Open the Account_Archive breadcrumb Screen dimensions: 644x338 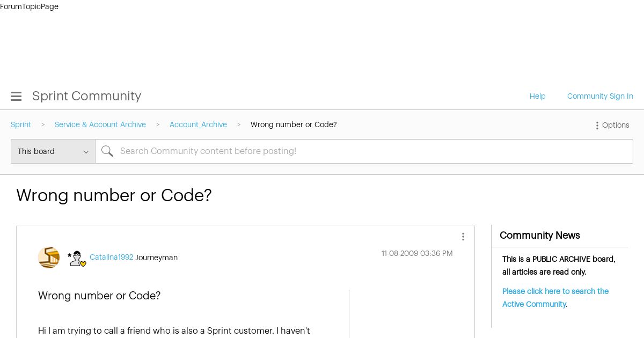click(198, 124)
